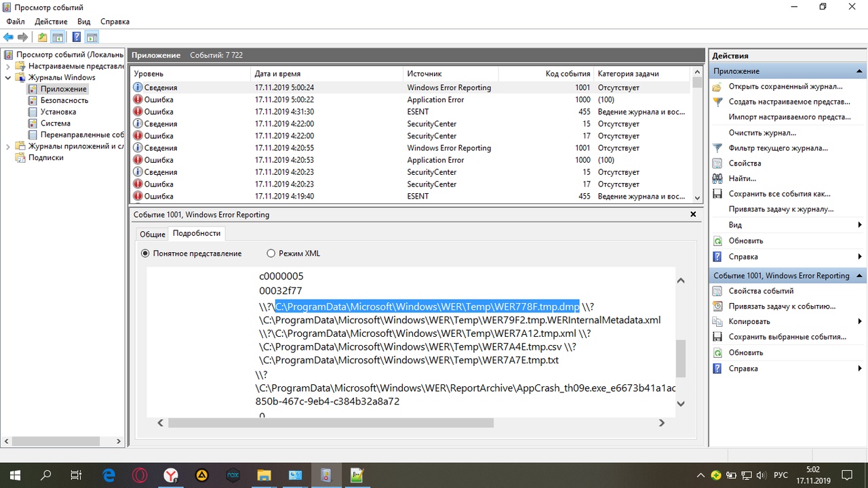Toggle the show/hide action pane toolbar icon
The image size is (868, 488).
coord(92,37)
